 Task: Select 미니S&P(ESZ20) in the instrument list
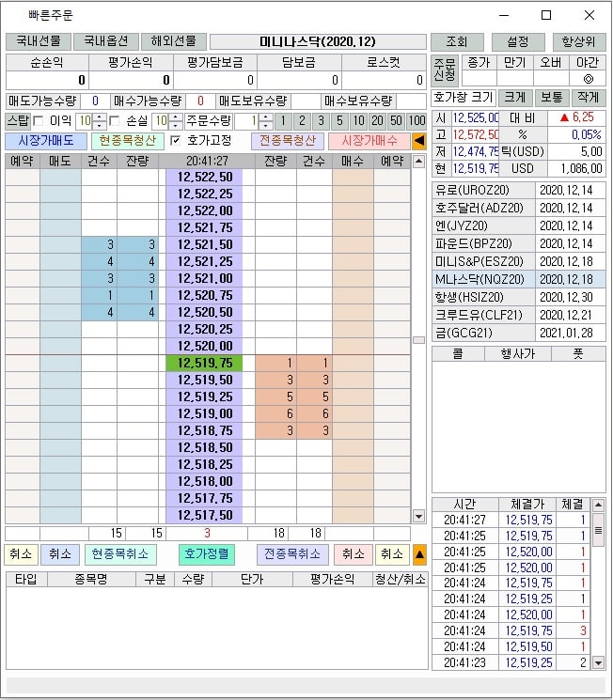tap(483, 262)
